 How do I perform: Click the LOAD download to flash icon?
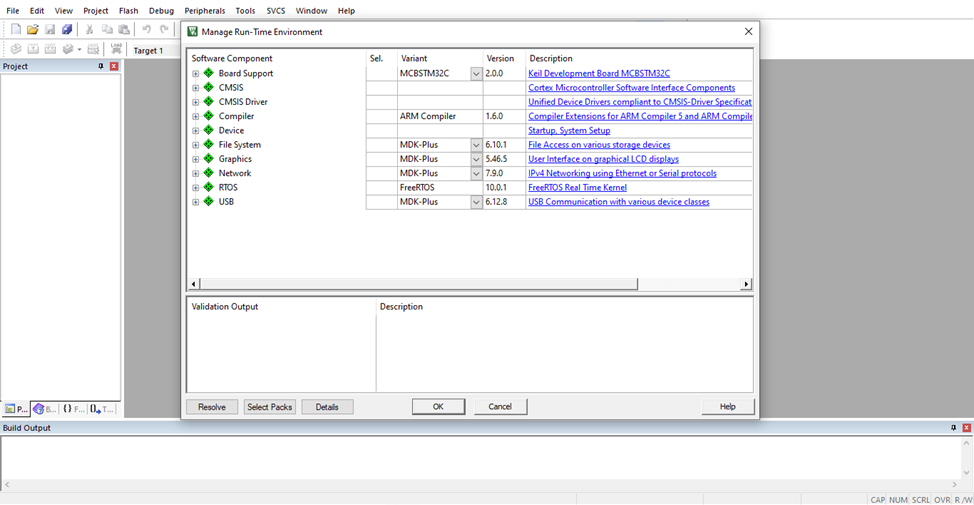pyautogui.click(x=116, y=49)
